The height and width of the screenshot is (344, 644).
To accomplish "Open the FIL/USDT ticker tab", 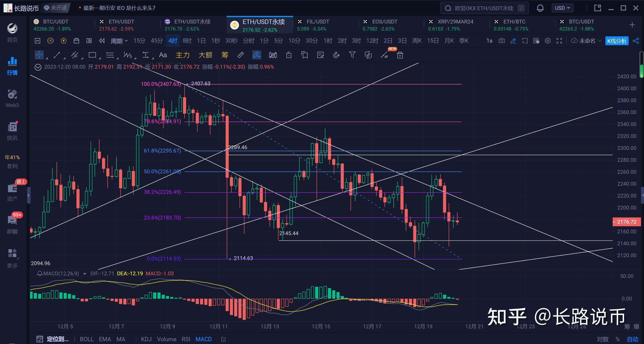I will pyautogui.click(x=325, y=25).
